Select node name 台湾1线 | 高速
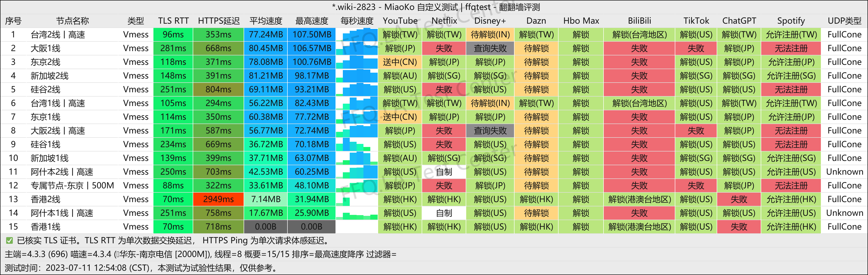Image resolution: width=868 pixels, height=275 pixels. [58, 103]
